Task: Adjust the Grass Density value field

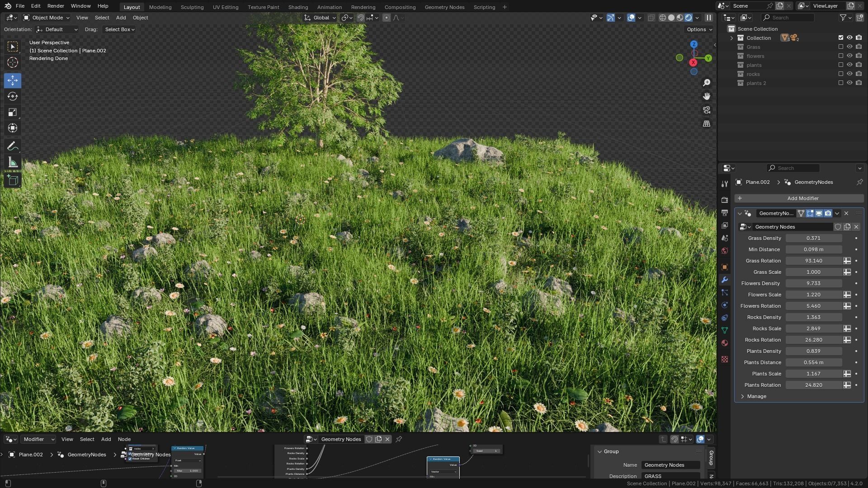Action: click(813, 238)
